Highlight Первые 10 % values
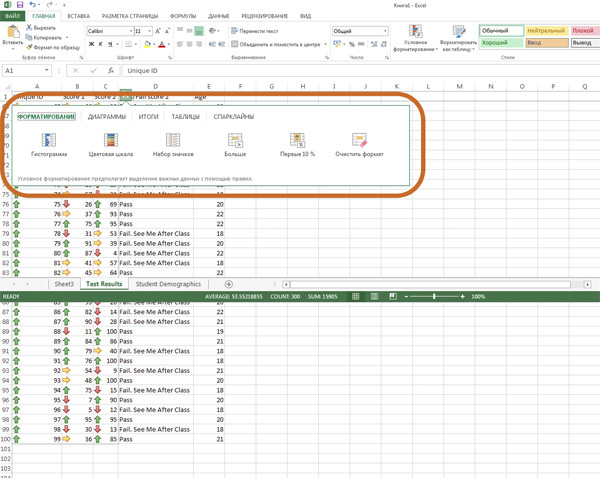This screenshot has height=503, width=600. (297, 144)
